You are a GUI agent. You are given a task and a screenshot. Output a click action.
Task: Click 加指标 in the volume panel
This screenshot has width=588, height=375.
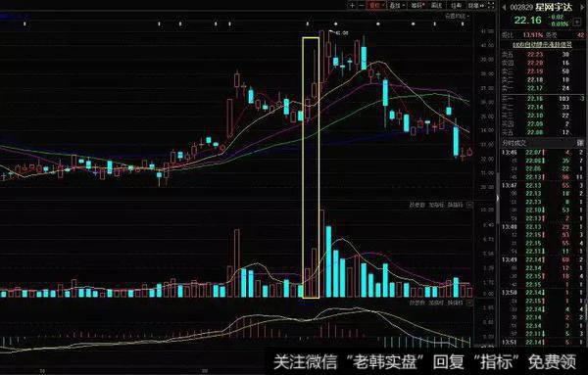pyautogui.click(x=436, y=206)
